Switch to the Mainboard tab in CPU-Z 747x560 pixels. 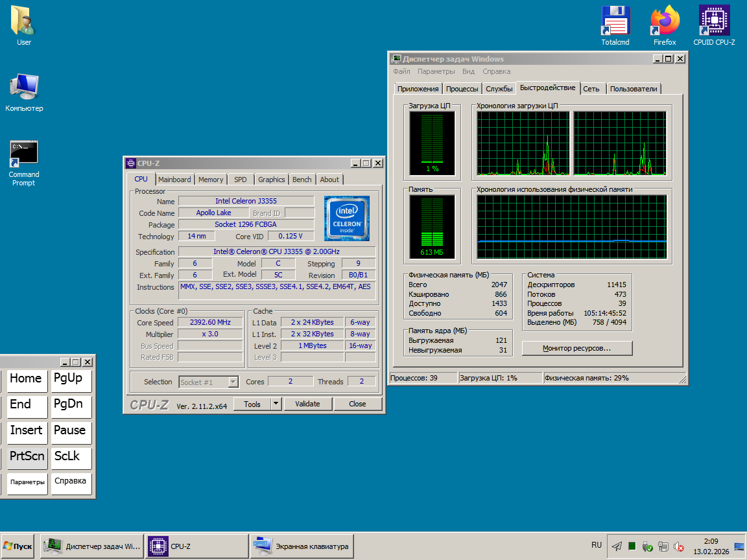[x=174, y=180]
